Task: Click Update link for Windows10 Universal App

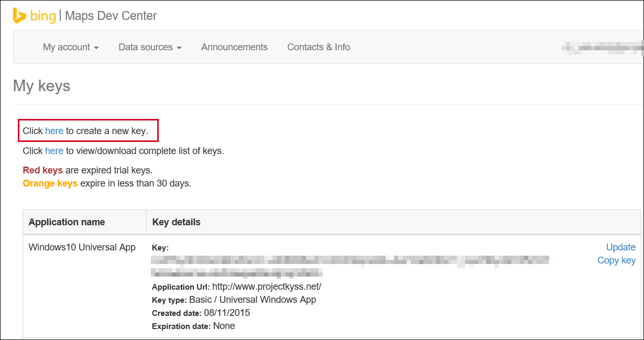Action: [x=620, y=247]
